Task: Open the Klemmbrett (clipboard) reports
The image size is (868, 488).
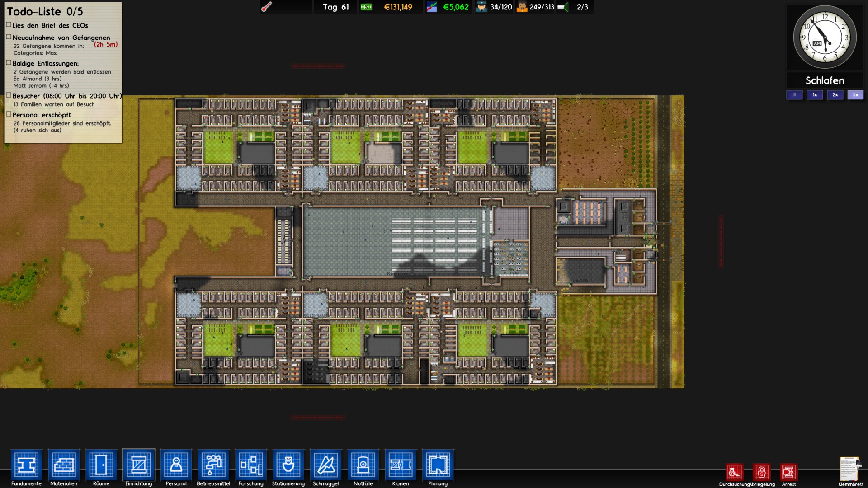Action: point(850,469)
